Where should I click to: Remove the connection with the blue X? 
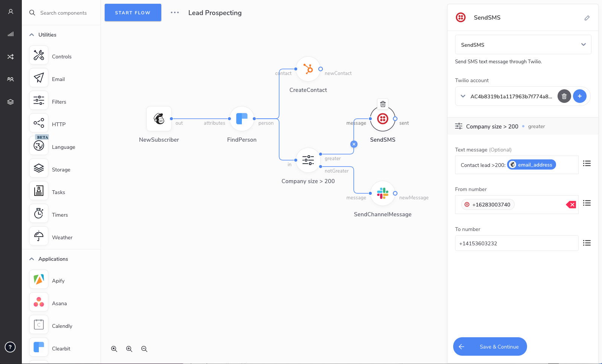(354, 144)
